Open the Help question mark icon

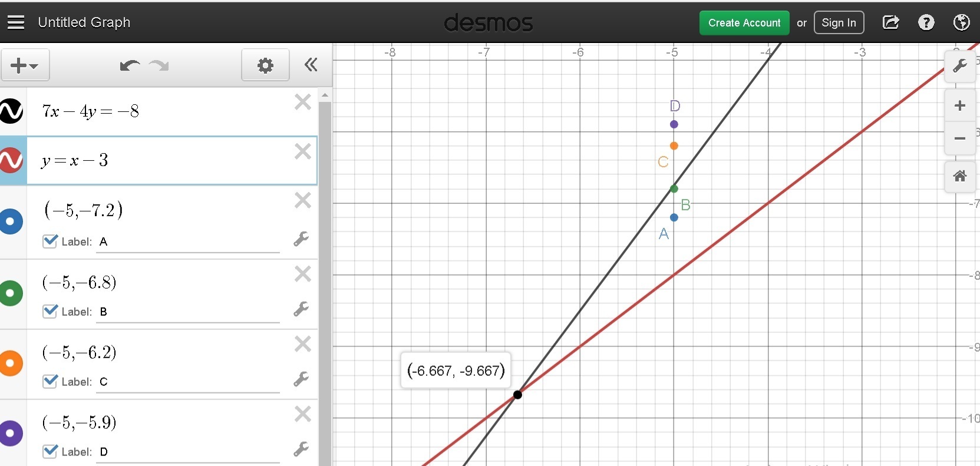point(926,22)
